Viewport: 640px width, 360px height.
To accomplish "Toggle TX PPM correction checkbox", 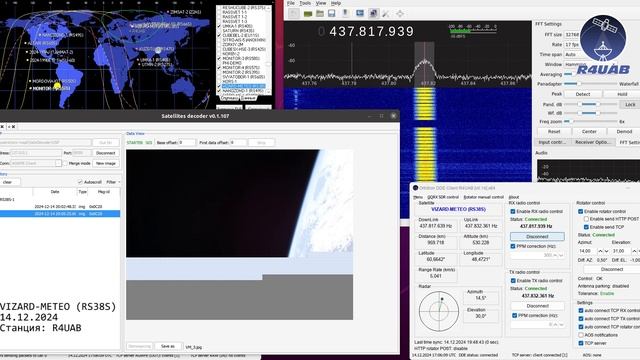I will (x=515, y=315).
